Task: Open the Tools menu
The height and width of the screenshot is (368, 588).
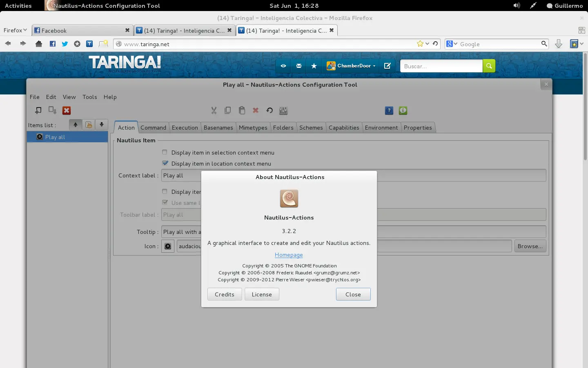Action: (90, 97)
